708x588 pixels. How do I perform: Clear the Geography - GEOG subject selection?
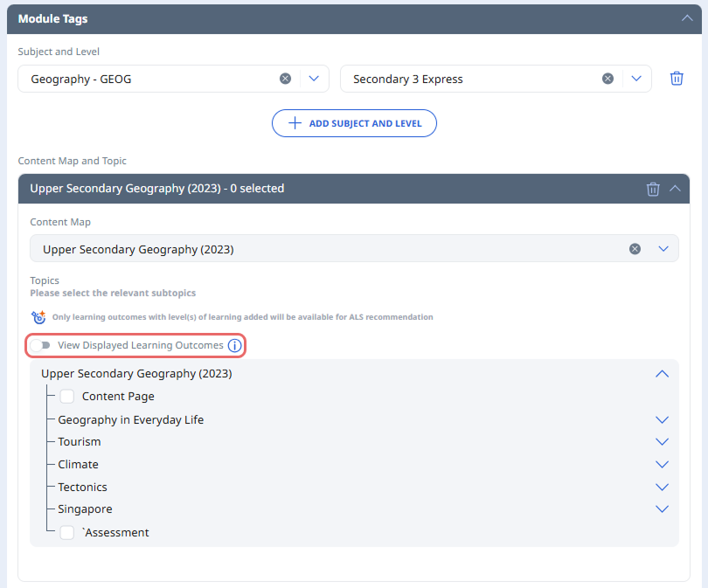tap(285, 79)
